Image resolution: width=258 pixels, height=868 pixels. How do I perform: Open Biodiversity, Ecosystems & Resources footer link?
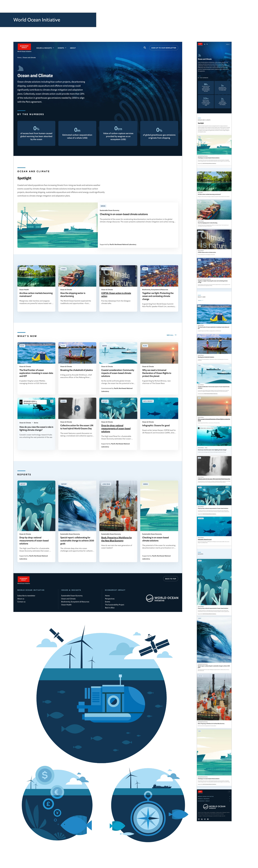point(75,602)
